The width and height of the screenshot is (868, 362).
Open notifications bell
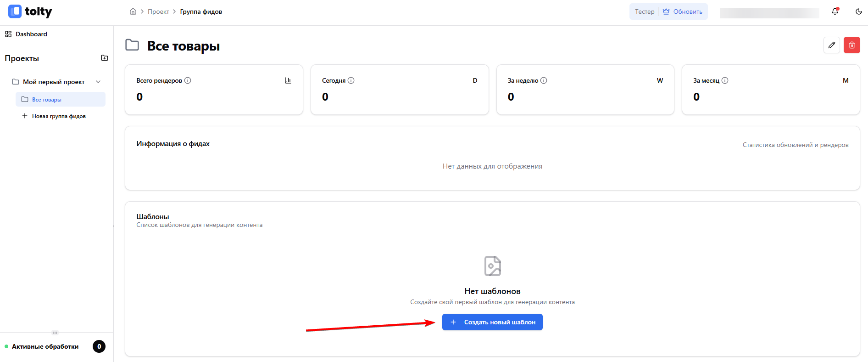[x=835, y=11]
